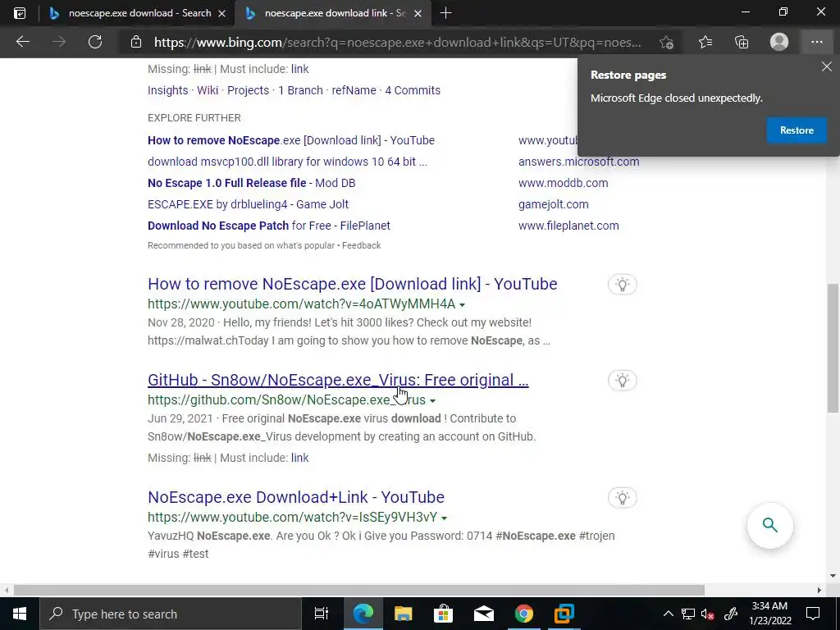Open the VirtualBox taskbar icon

pyautogui.click(x=564, y=614)
